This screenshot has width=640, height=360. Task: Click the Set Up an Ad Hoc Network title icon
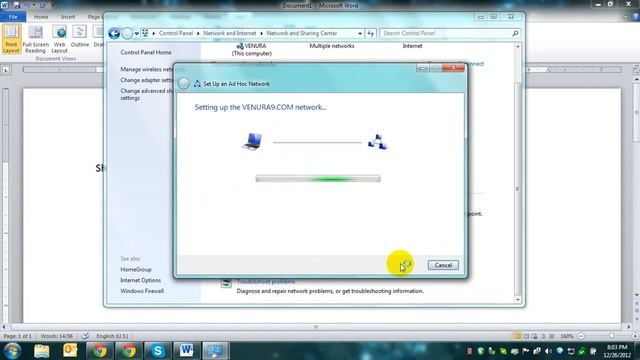point(197,84)
